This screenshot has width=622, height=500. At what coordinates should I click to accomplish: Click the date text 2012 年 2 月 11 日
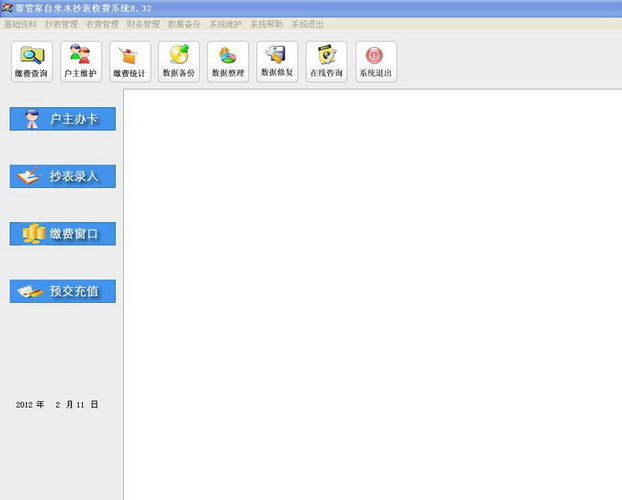(57, 404)
